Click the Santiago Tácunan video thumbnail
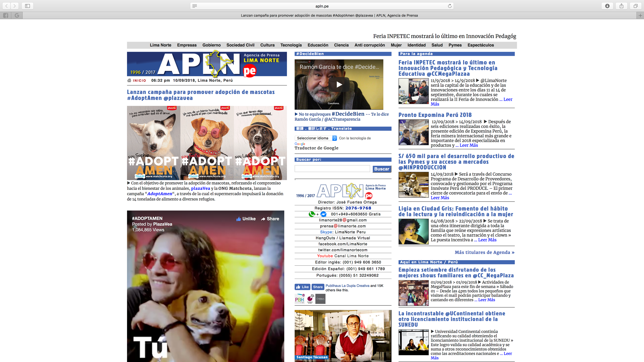Viewport: 644px width, 362px height. pos(343,336)
